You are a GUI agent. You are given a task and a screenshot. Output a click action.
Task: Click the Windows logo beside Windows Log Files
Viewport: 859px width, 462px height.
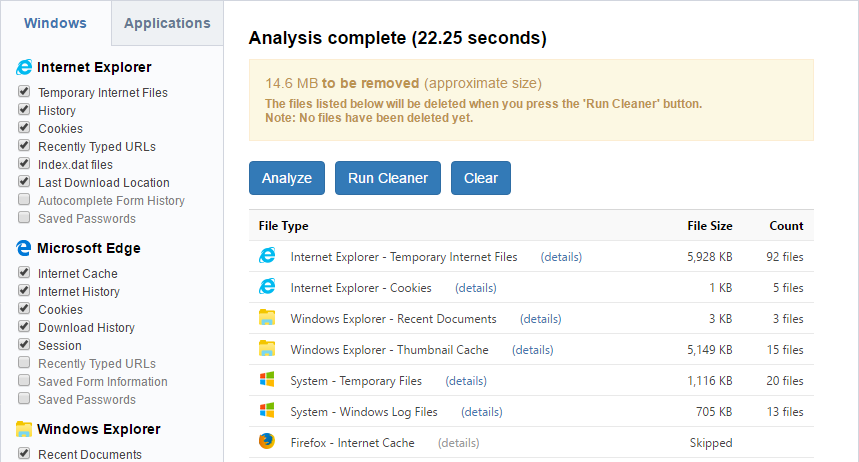267,412
